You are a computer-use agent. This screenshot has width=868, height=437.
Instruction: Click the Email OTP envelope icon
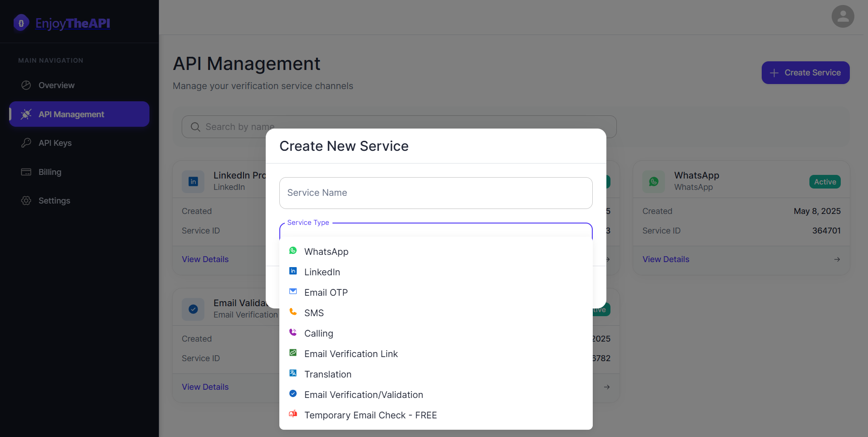pyautogui.click(x=293, y=292)
